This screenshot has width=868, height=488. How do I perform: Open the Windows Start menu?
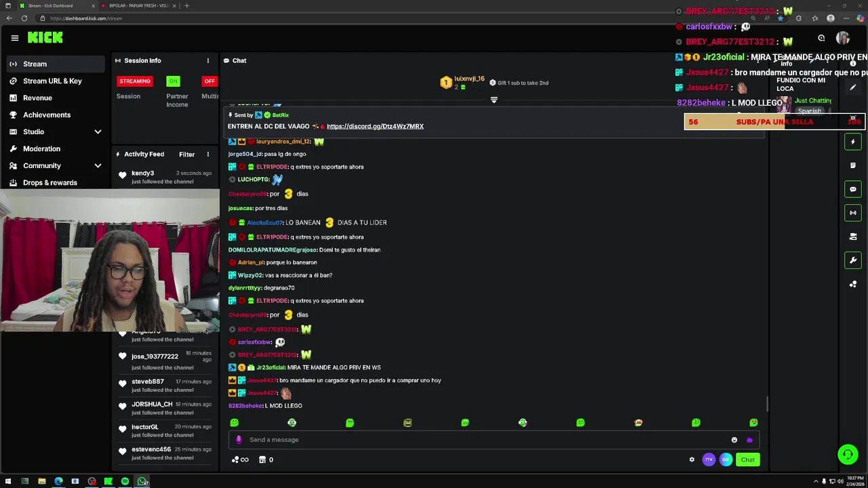[x=8, y=481]
